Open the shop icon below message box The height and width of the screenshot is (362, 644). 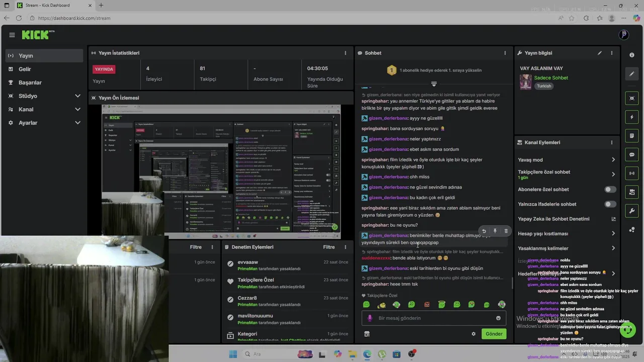367,334
